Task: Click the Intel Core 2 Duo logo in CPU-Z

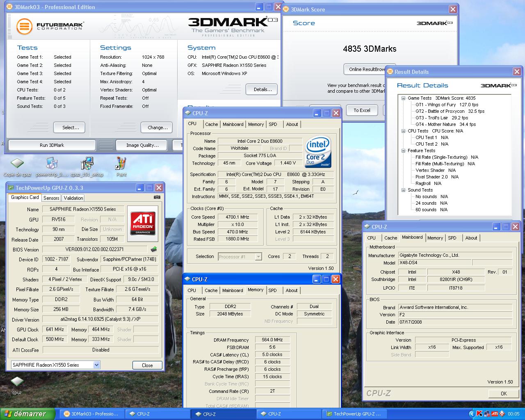Action: tap(318, 152)
